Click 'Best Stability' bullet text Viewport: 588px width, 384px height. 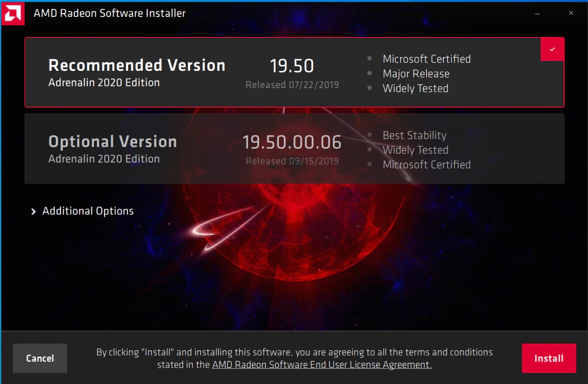coord(415,135)
